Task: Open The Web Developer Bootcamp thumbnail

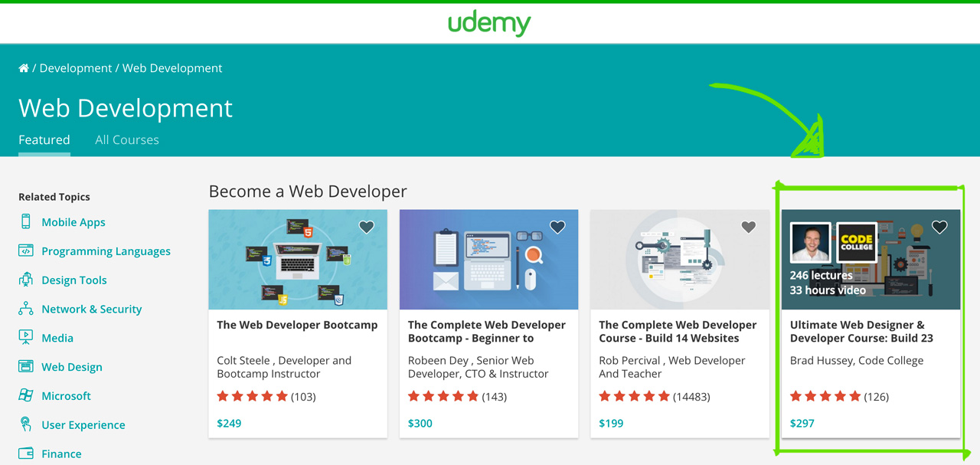Action: (x=298, y=260)
